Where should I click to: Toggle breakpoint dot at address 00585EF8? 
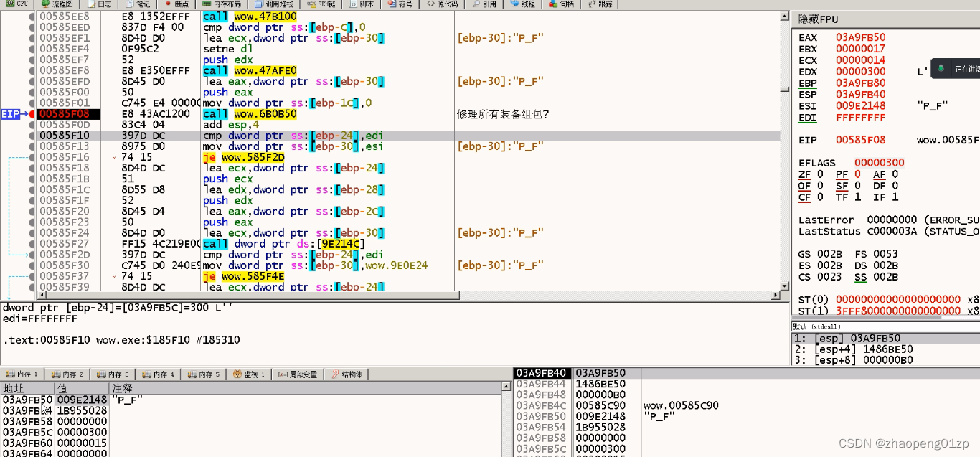(x=32, y=70)
